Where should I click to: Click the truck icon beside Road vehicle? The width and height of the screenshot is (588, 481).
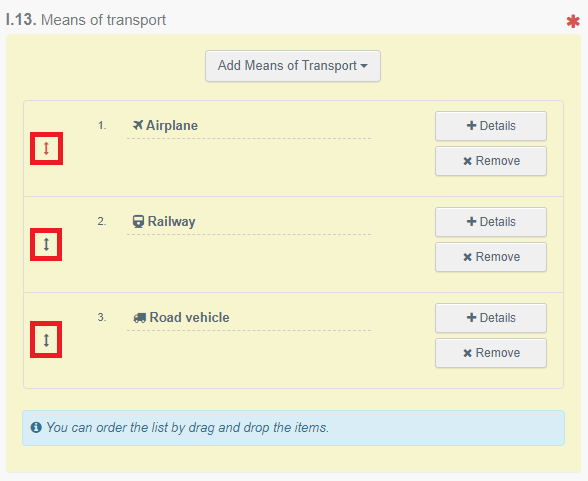coord(140,318)
